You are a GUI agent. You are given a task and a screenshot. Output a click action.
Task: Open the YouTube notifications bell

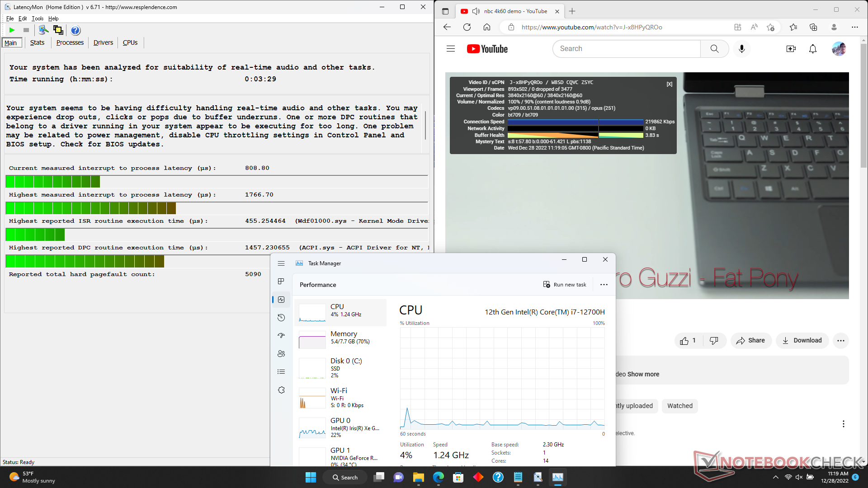(812, 49)
